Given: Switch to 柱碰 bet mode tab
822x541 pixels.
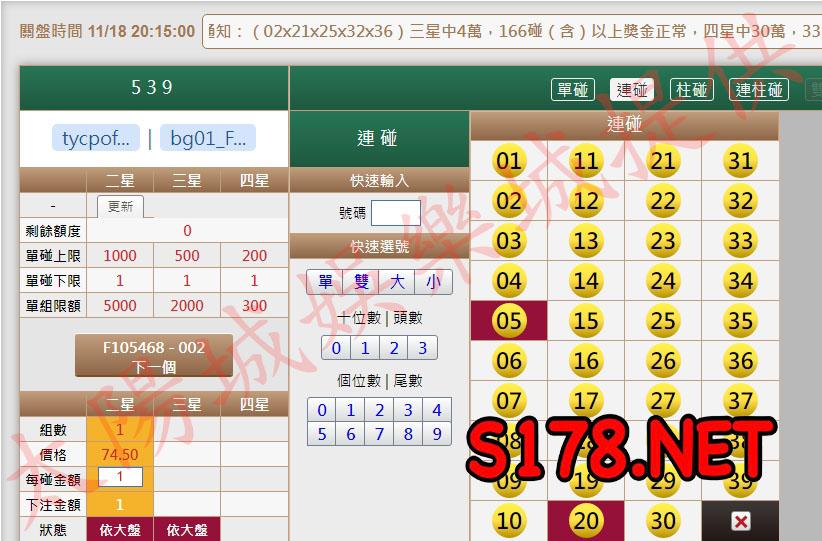Looking at the screenshot, I should click(x=691, y=90).
